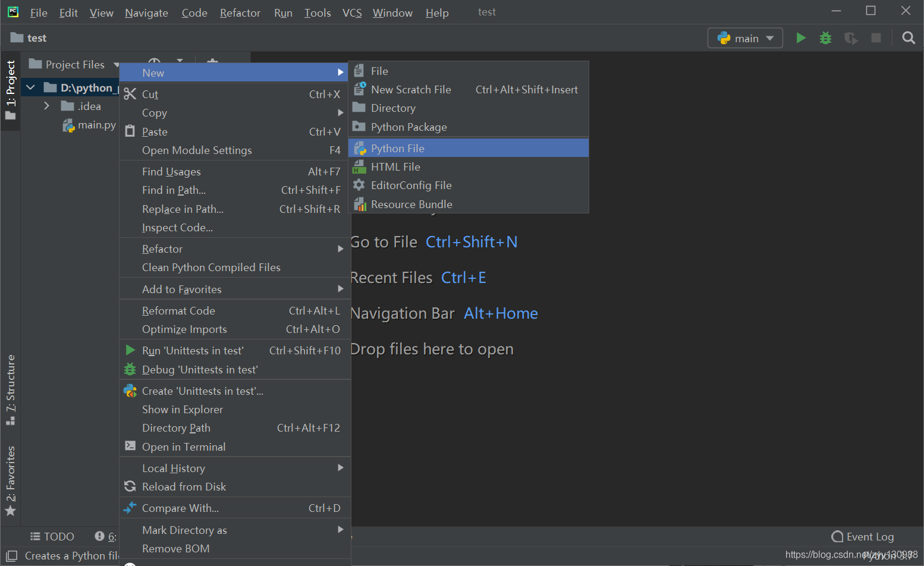Expand the Copy submenu
The width and height of the screenshot is (924, 566).
tap(235, 113)
